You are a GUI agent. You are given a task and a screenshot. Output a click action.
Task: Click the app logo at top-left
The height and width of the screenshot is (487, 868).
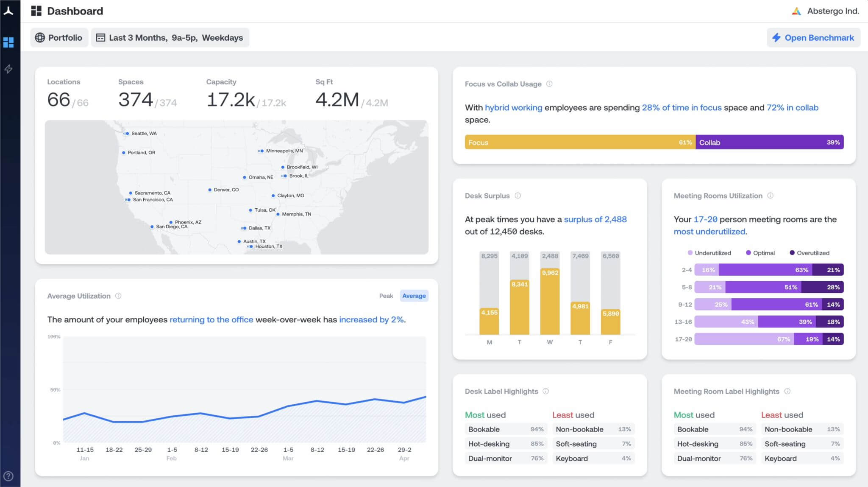(x=8, y=11)
